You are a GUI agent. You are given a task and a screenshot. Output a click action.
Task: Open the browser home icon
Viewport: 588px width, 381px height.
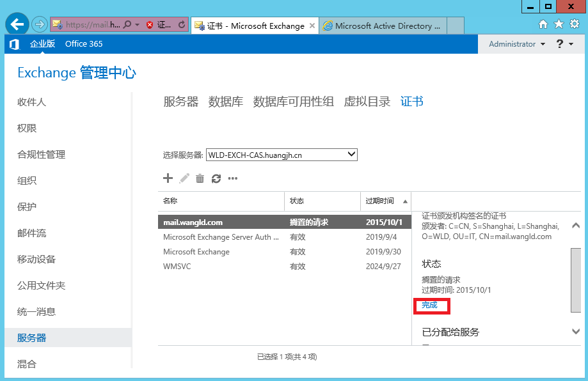[543, 24]
